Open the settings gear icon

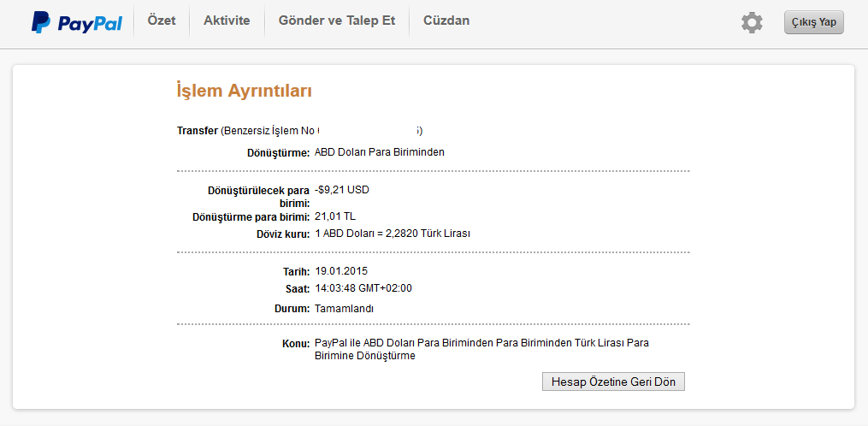[x=752, y=23]
